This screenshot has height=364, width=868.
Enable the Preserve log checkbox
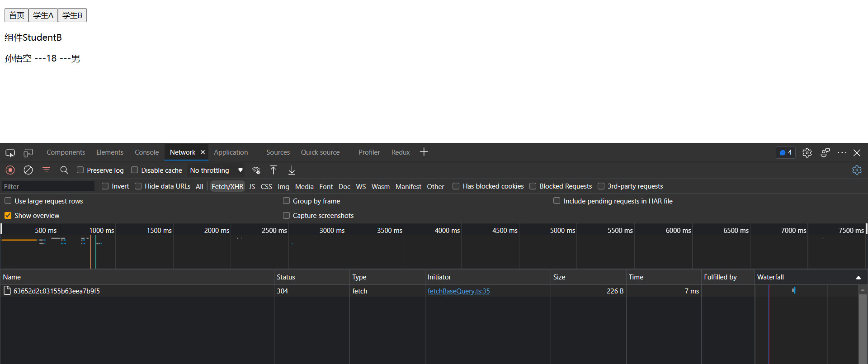point(80,170)
